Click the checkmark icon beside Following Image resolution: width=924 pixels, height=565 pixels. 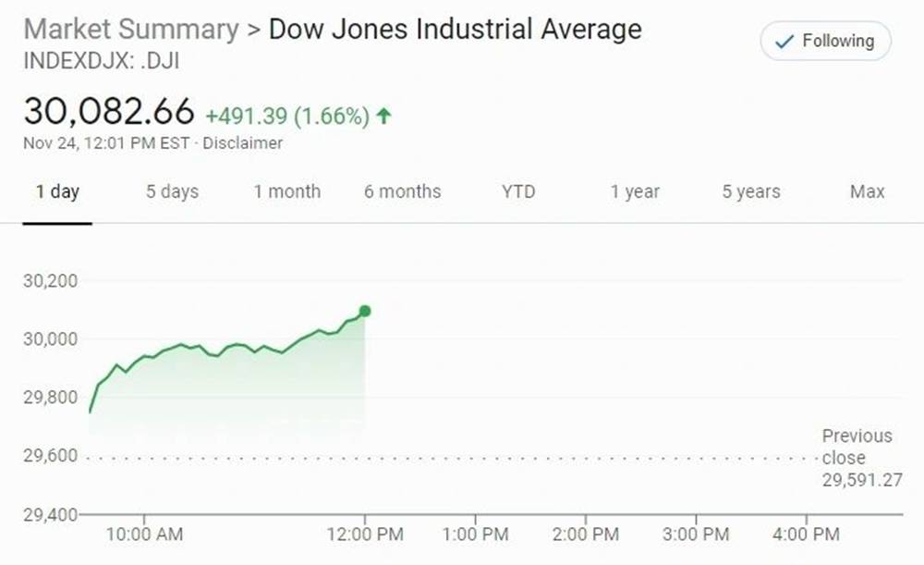coord(784,42)
